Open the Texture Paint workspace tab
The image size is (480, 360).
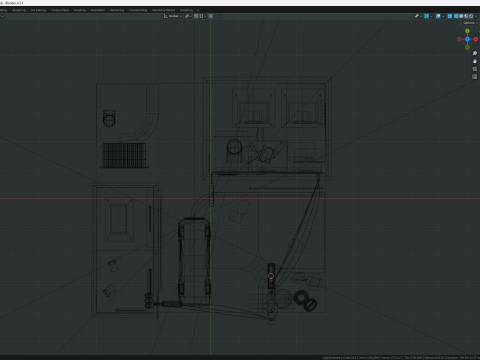click(60, 10)
